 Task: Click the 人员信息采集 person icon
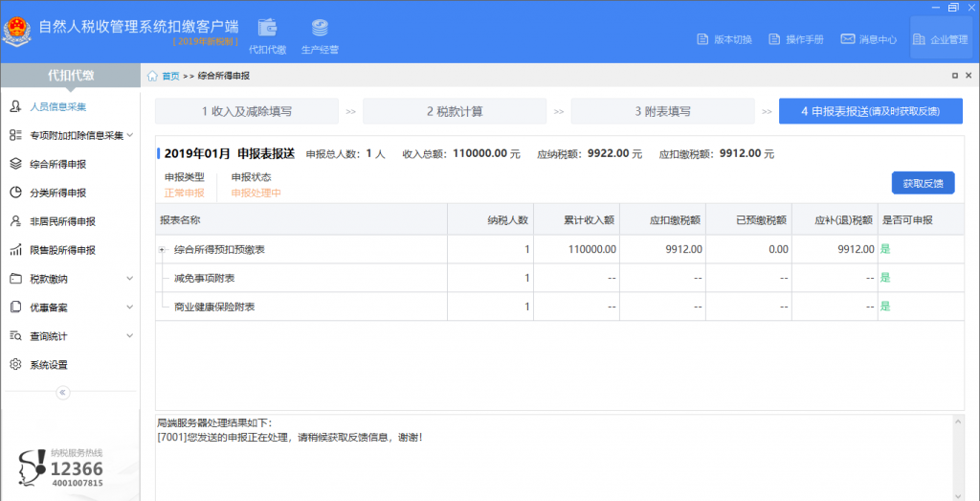coord(16,106)
